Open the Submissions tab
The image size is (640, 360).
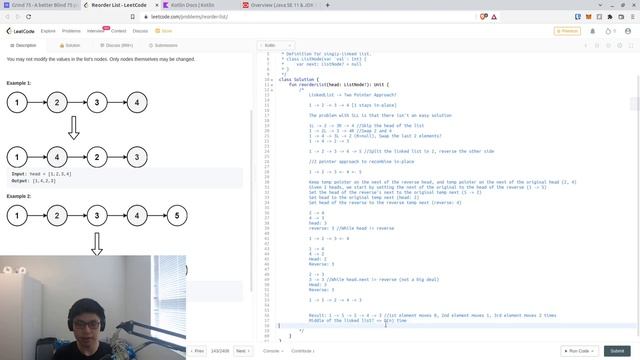pyautogui.click(x=163, y=45)
